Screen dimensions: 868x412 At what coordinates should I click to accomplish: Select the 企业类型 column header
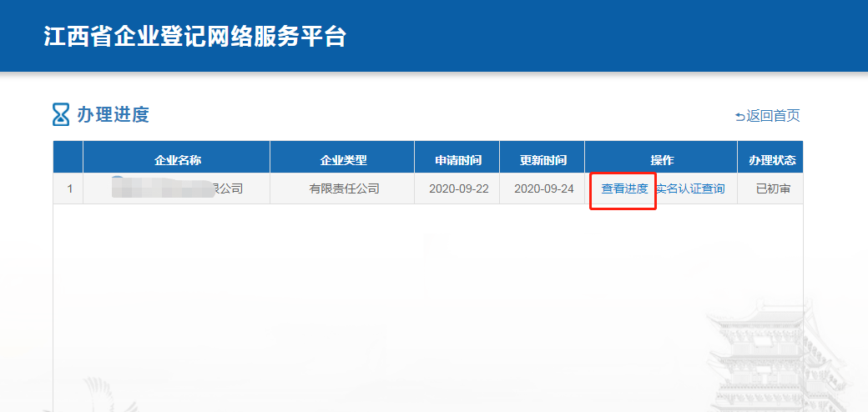(343, 159)
